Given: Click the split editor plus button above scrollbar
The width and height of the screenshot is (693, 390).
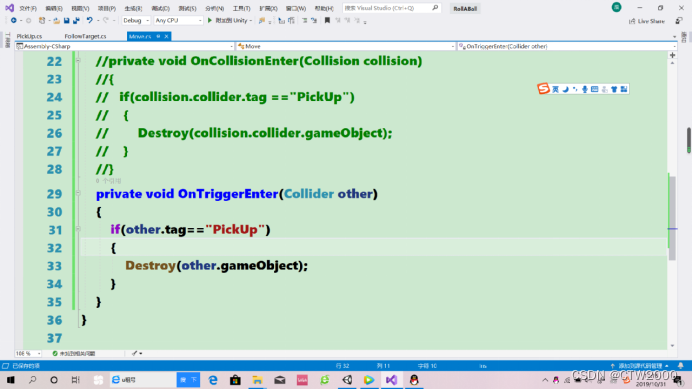Looking at the screenshot, I should coord(672,55).
